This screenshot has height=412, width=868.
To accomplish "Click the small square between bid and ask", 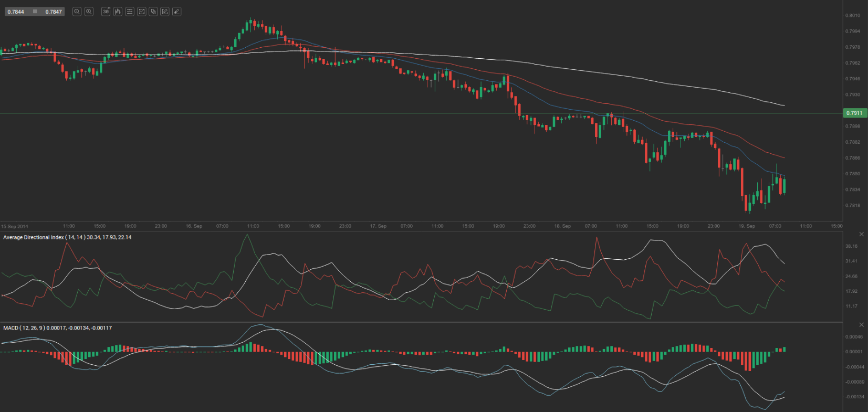I will pyautogui.click(x=35, y=12).
